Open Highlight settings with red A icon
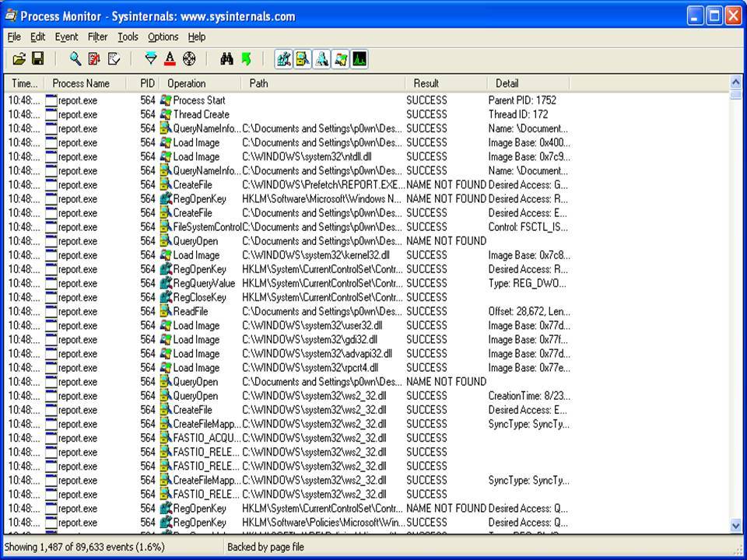This screenshot has height=560, width=747. point(170,59)
